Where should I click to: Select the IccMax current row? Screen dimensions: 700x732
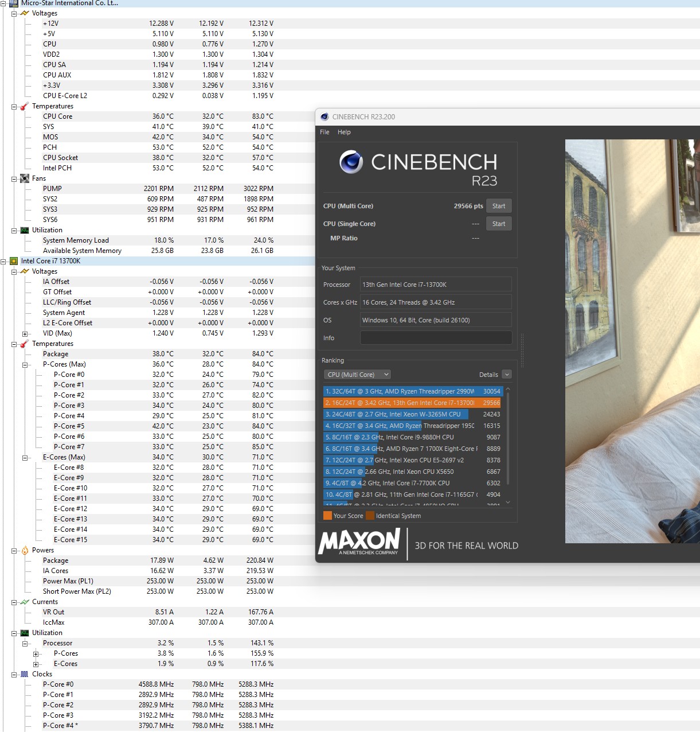(158, 622)
